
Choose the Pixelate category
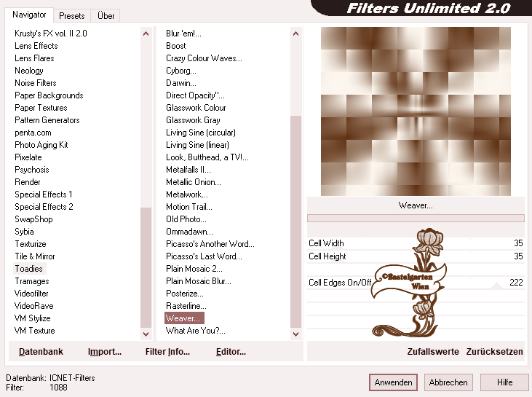28,157
